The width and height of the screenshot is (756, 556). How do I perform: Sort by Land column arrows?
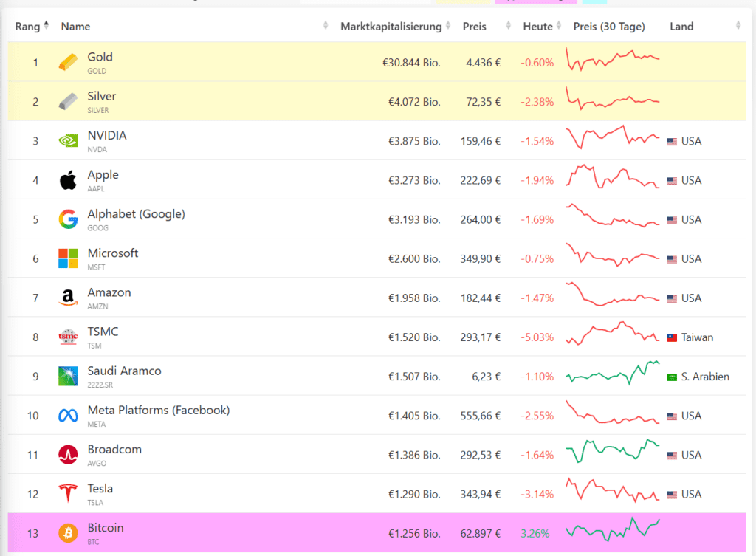click(738, 27)
